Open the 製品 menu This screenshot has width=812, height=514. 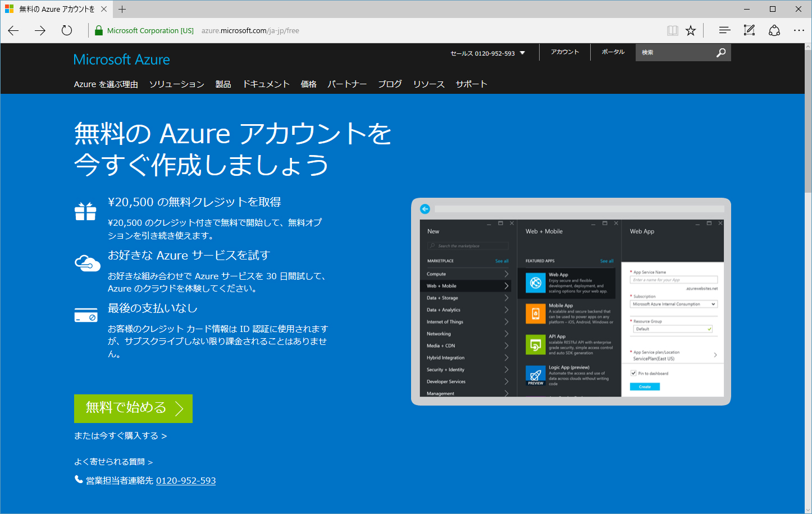[223, 84]
